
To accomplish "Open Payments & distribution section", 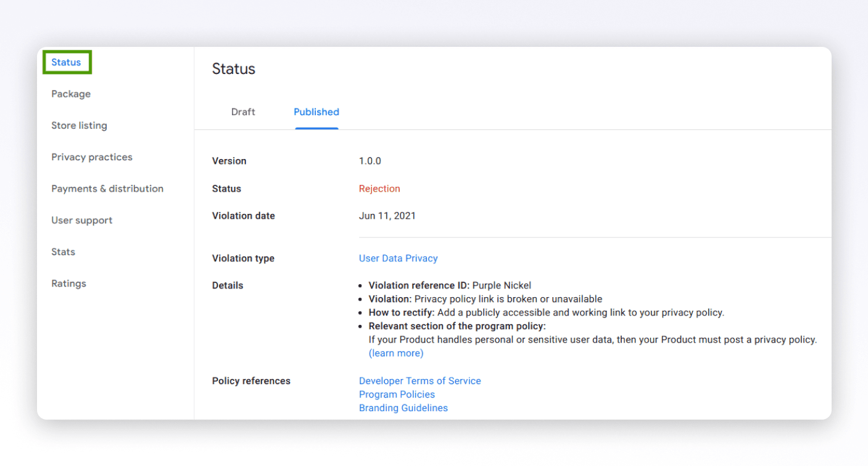I will pos(107,189).
